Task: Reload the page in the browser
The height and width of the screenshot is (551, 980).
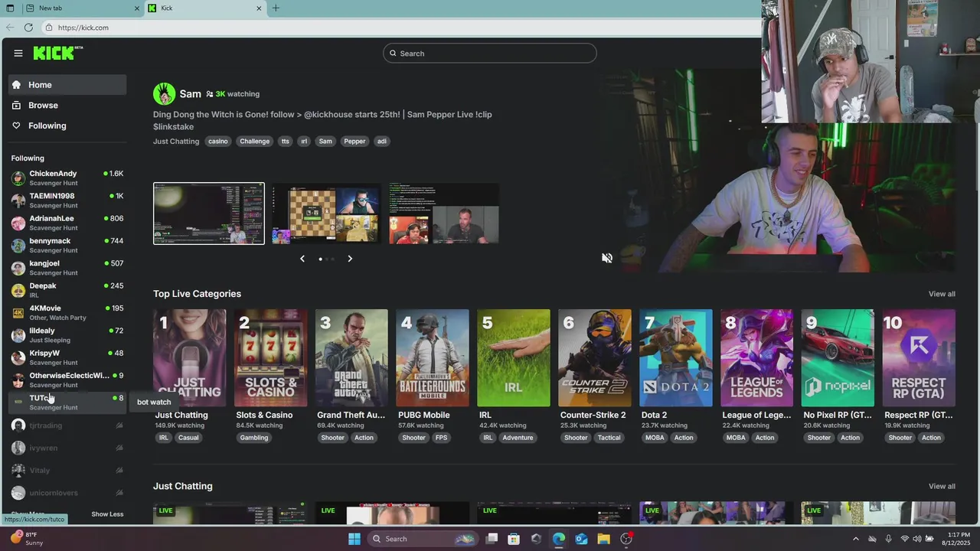Action: click(28, 28)
